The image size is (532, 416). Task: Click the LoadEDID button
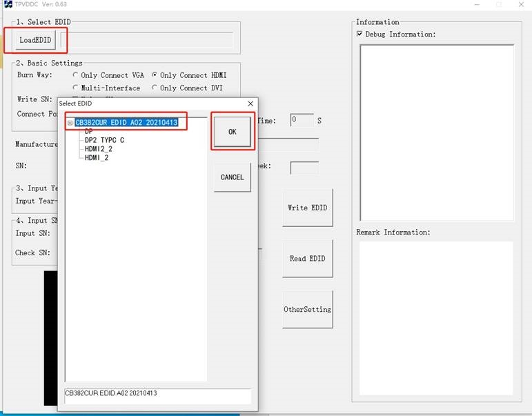pyautogui.click(x=35, y=40)
